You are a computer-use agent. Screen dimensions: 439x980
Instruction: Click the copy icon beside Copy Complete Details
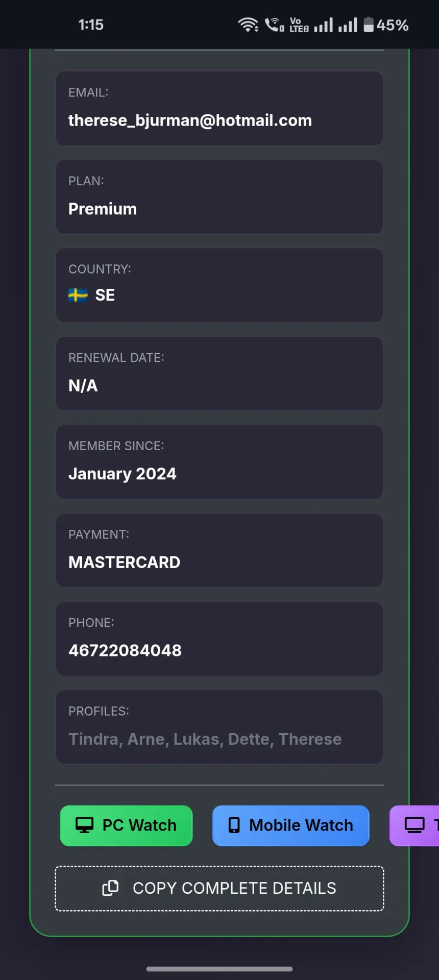[x=110, y=888]
